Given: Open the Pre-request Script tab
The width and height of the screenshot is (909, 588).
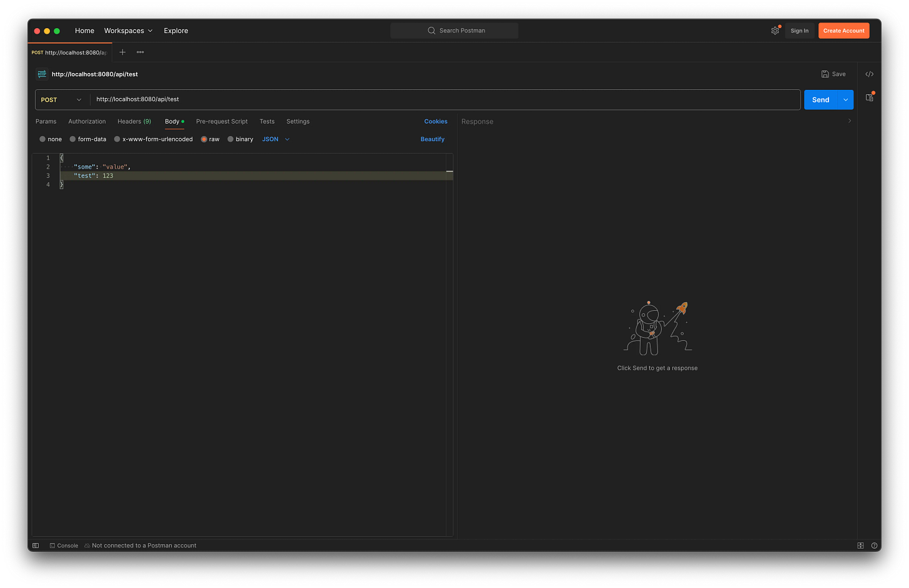Looking at the screenshot, I should (x=222, y=122).
